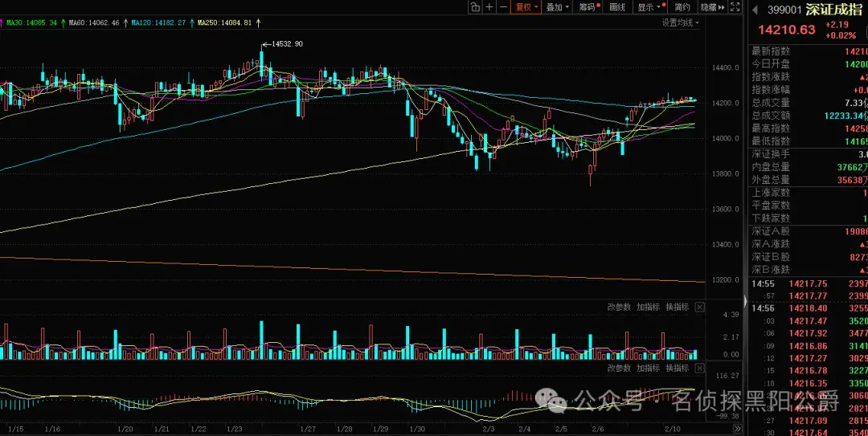868x436 pixels.
Task: Click the 14400.0 price axis label
Action: pyautogui.click(x=725, y=68)
